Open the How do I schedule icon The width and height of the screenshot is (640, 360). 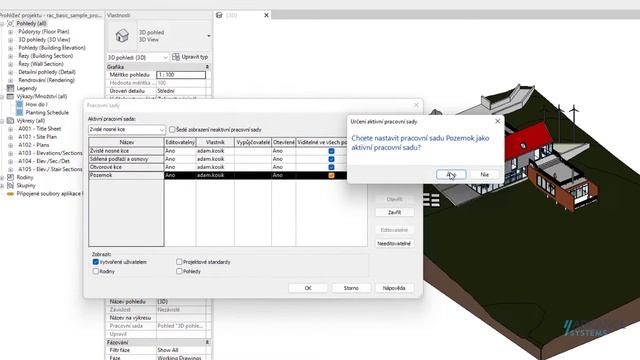[20, 104]
